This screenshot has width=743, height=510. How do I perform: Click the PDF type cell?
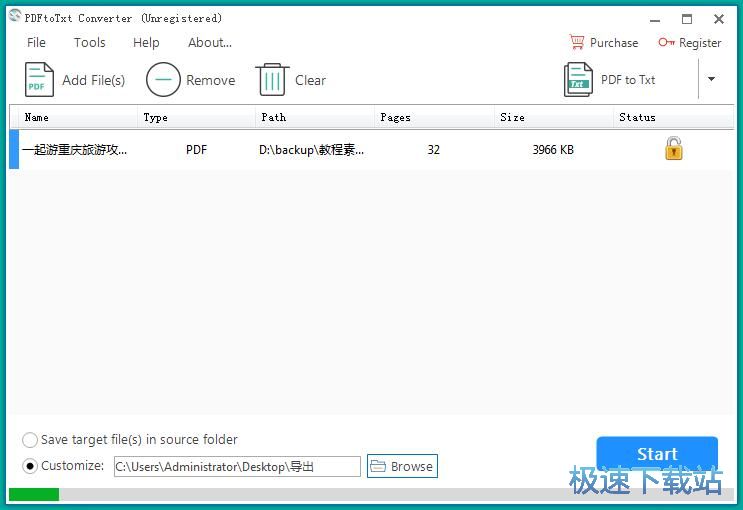(196, 150)
